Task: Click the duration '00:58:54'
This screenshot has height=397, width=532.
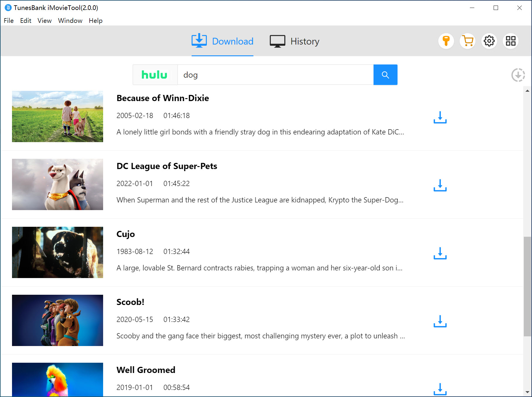Action: click(176, 387)
